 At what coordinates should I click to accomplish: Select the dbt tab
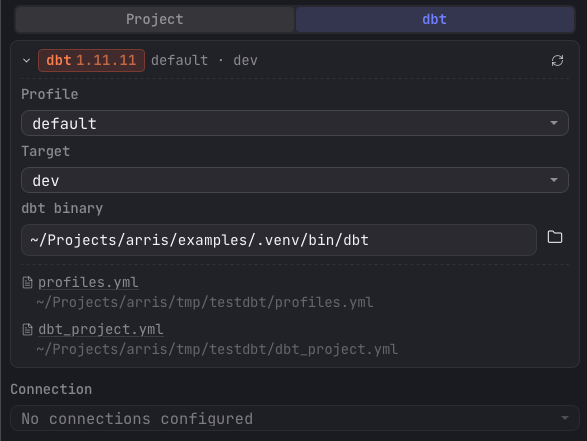(435, 19)
